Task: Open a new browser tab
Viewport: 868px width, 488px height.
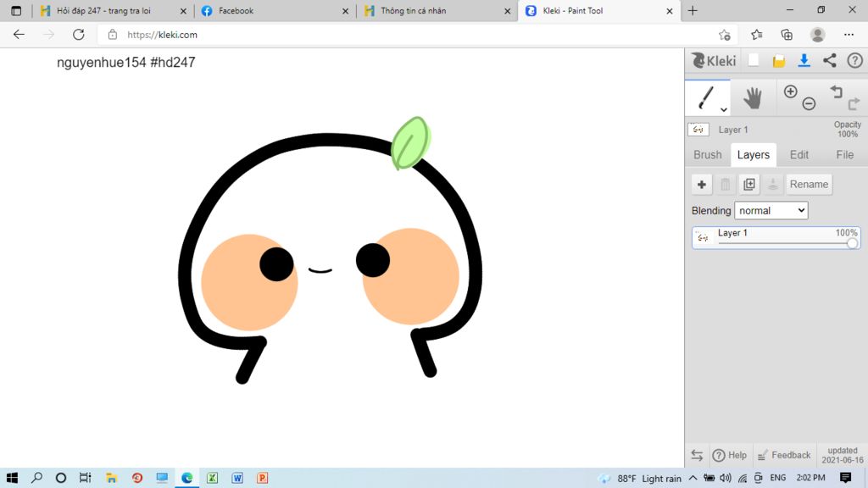Action: pos(693,10)
